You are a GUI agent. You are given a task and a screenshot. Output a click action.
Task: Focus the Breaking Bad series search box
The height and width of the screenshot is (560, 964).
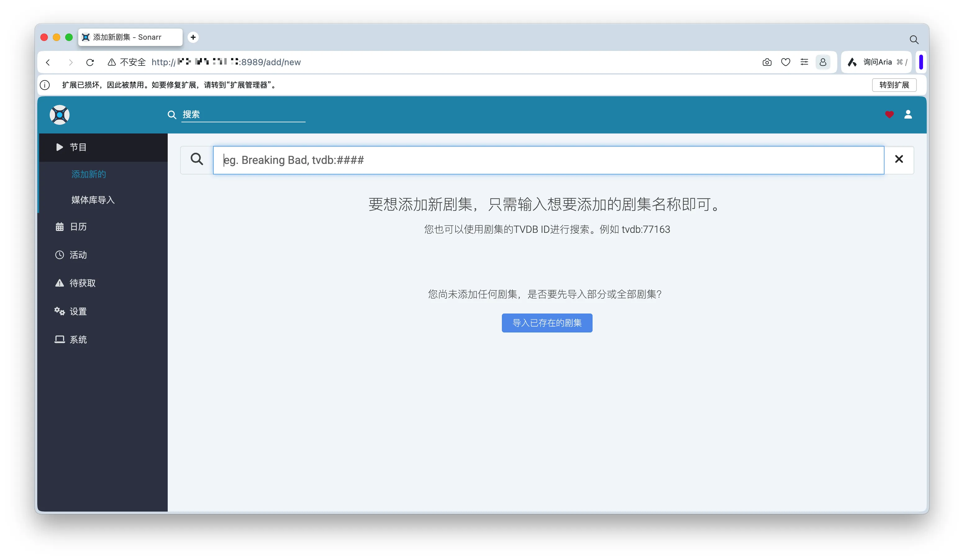(548, 160)
